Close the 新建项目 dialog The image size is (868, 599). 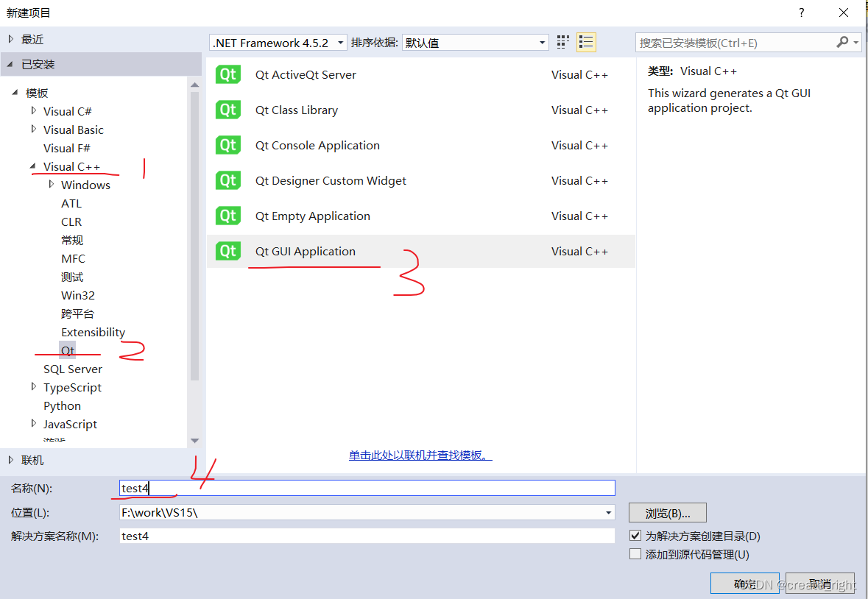[844, 13]
